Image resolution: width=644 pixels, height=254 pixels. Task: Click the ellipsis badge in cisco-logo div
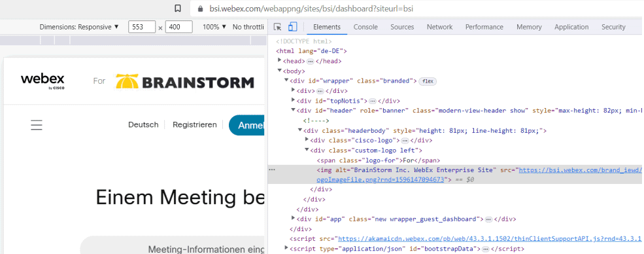click(405, 140)
